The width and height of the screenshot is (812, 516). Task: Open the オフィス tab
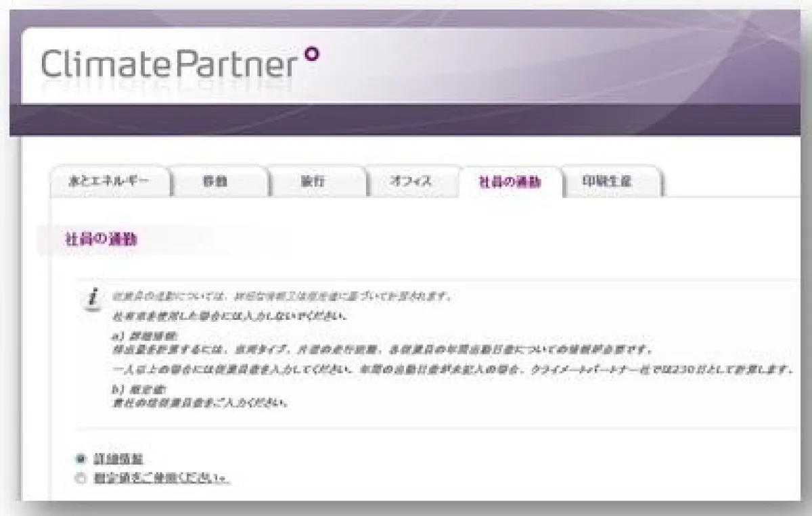(412, 181)
